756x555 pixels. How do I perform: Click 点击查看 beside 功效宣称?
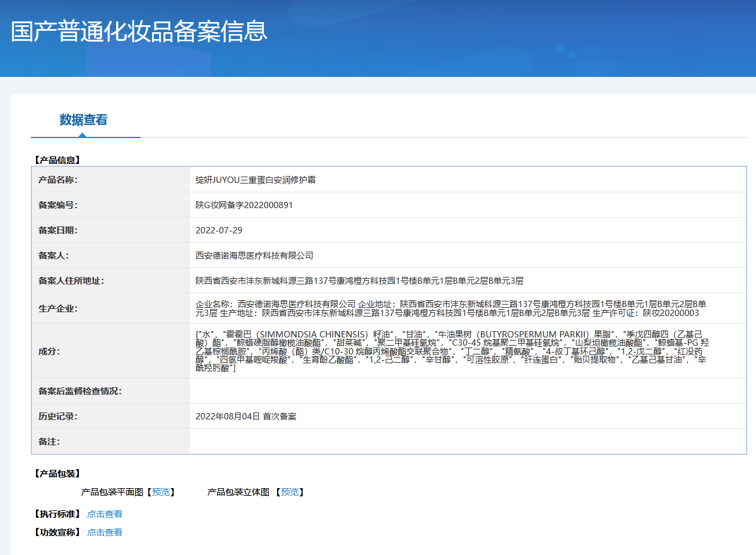pyautogui.click(x=105, y=532)
